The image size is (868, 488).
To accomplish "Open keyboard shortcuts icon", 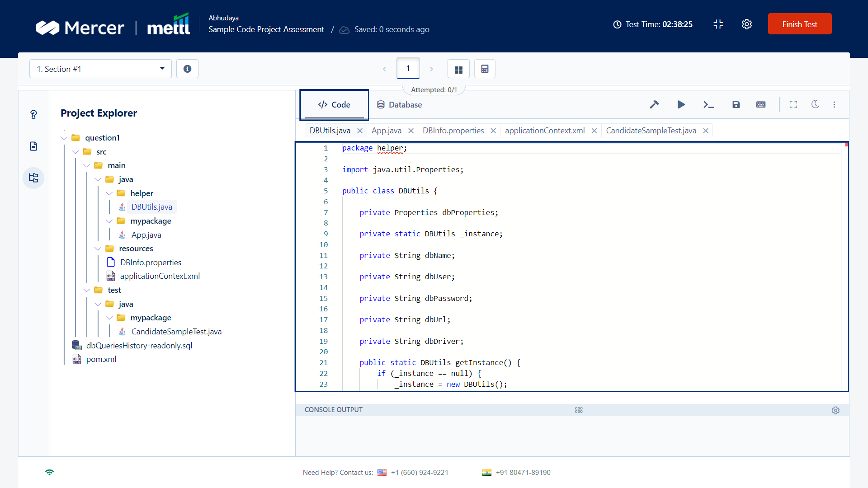I will (x=761, y=105).
